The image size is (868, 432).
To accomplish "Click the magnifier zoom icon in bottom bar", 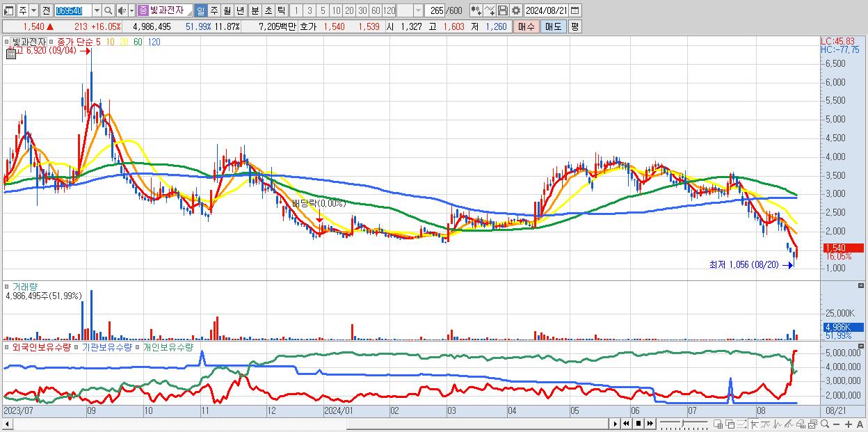I will point(825,424).
